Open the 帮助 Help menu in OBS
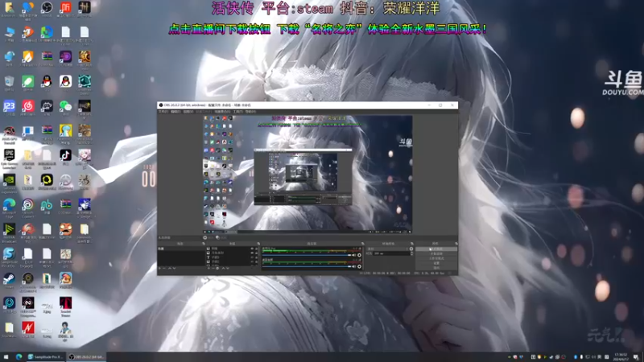This screenshot has height=362, width=644. (250, 111)
